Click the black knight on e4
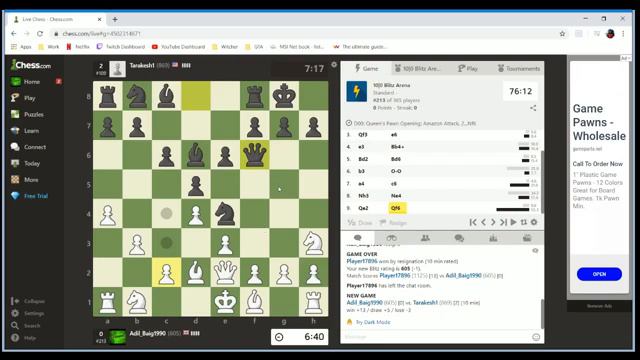 (225, 213)
